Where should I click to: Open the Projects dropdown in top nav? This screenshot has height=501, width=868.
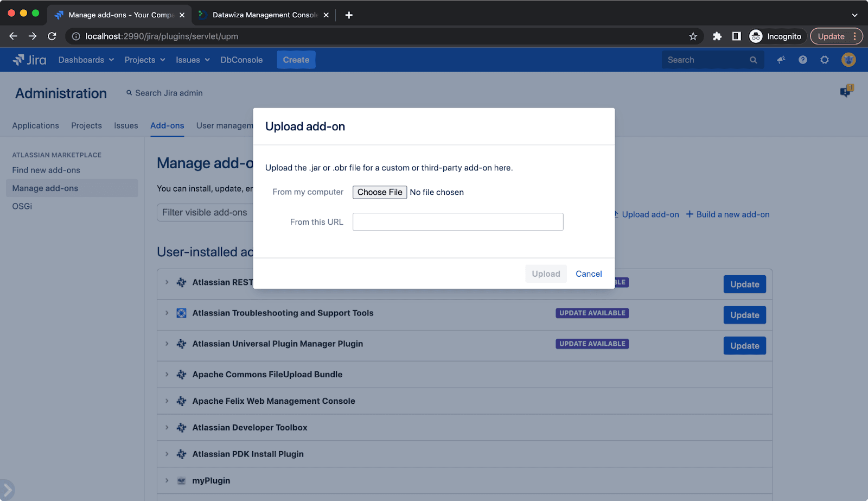(145, 60)
